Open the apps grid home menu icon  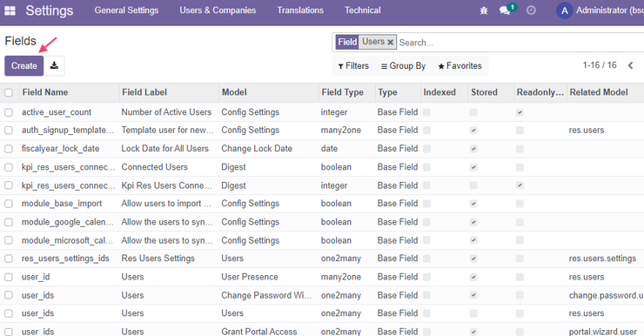click(10, 10)
